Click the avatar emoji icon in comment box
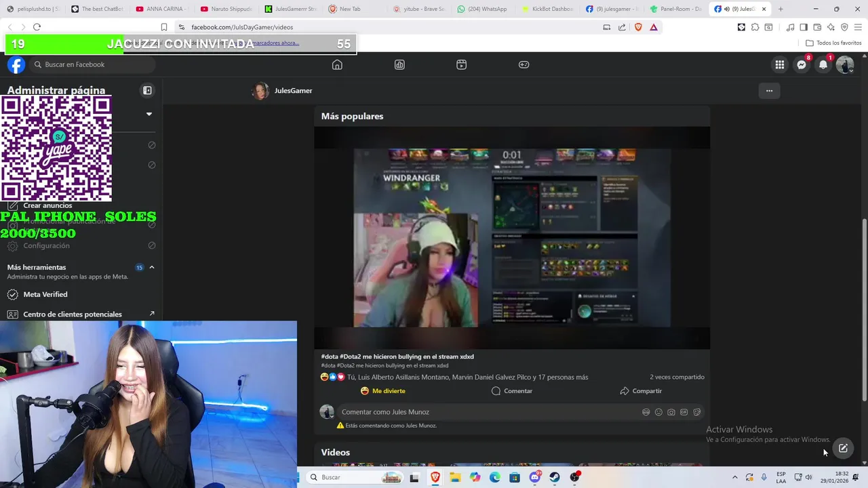Image resolution: width=868 pixels, height=488 pixels. tap(646, 412)
